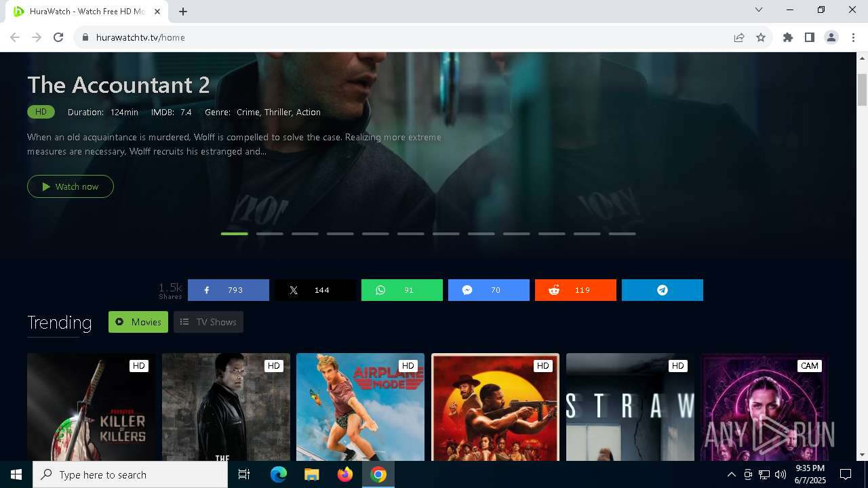Open Killer of Killers movie poster

[x=91, y=407]
